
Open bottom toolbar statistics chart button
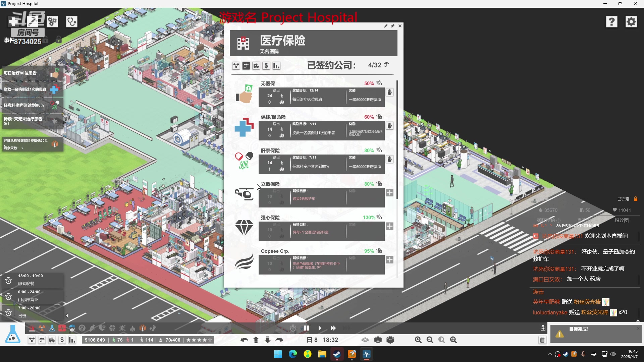tap(72, 340)
